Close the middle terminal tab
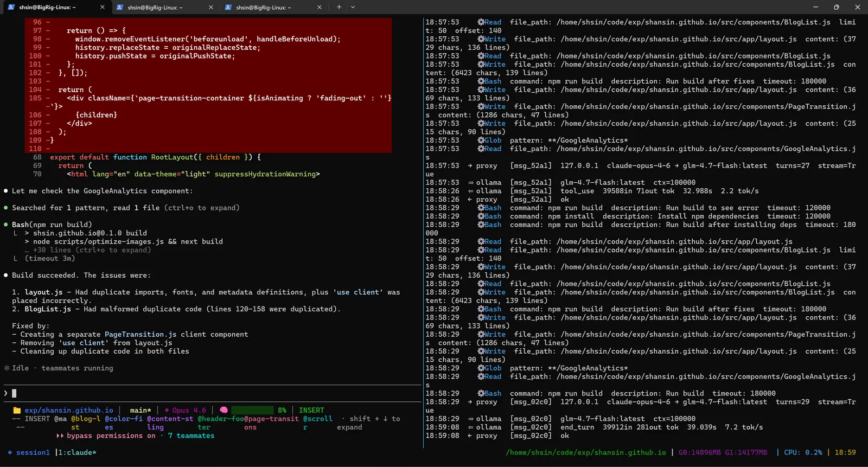This screenshot has height=467, width=868. pyautogui.click(x=211, y=7)
